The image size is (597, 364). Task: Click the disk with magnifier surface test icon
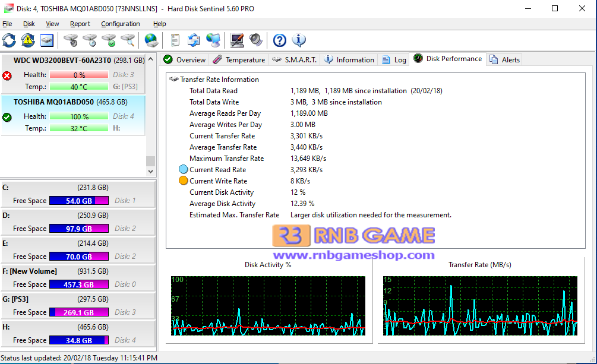point(128,40)
